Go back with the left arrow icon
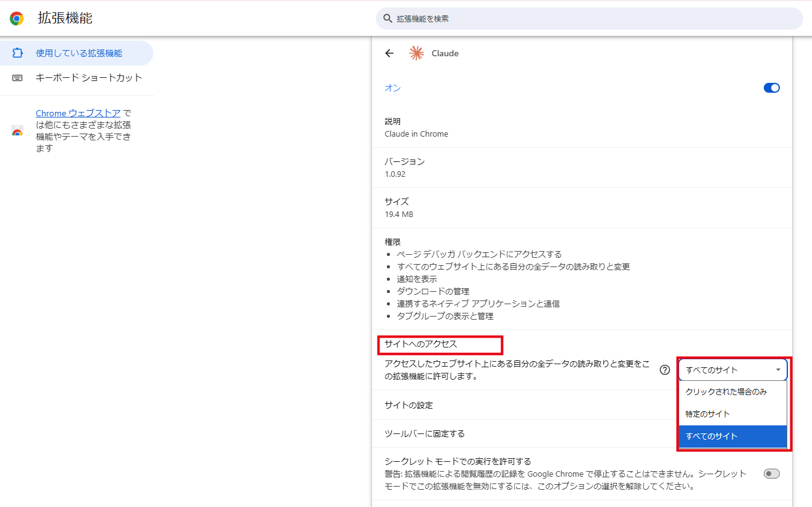Image resolution: width=812 pixels, height=507 pixels. tap(389, 53)
